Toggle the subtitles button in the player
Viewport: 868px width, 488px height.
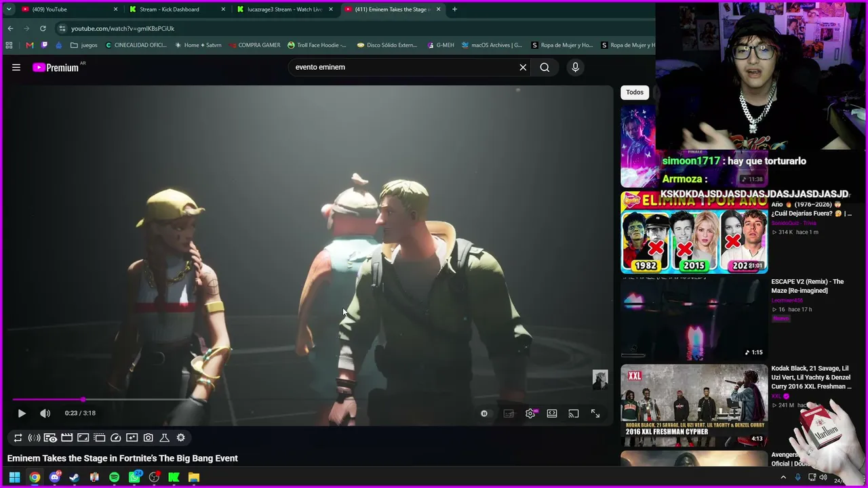(x=509, y=413)
